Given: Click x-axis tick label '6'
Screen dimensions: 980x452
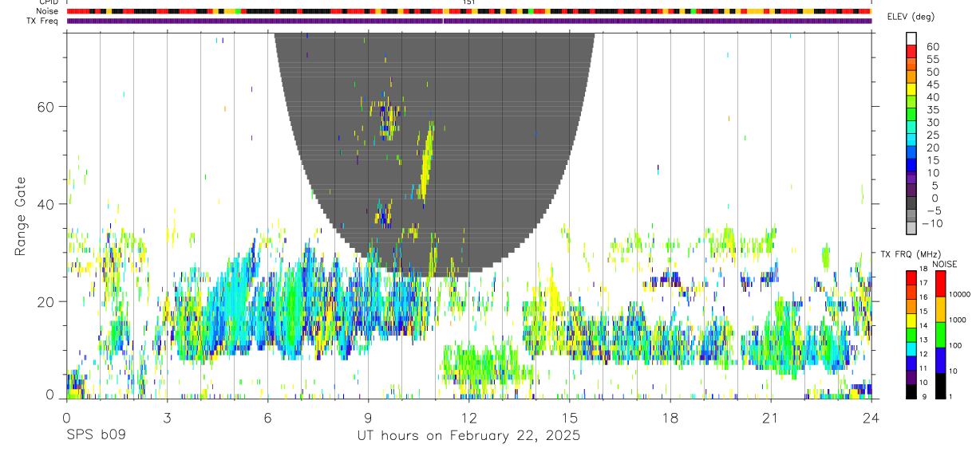Looking at the screenshot, I should [x=267, y=418].
